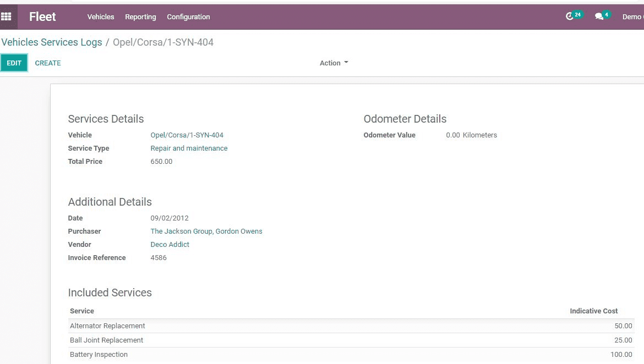Open the apps grid menu icon
The width and height of the screenshot is (644, 364).
coord(6,17)
